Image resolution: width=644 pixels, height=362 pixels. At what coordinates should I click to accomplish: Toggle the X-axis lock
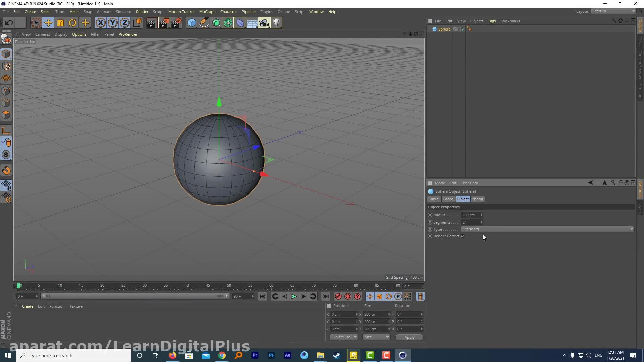click(100, 23)
